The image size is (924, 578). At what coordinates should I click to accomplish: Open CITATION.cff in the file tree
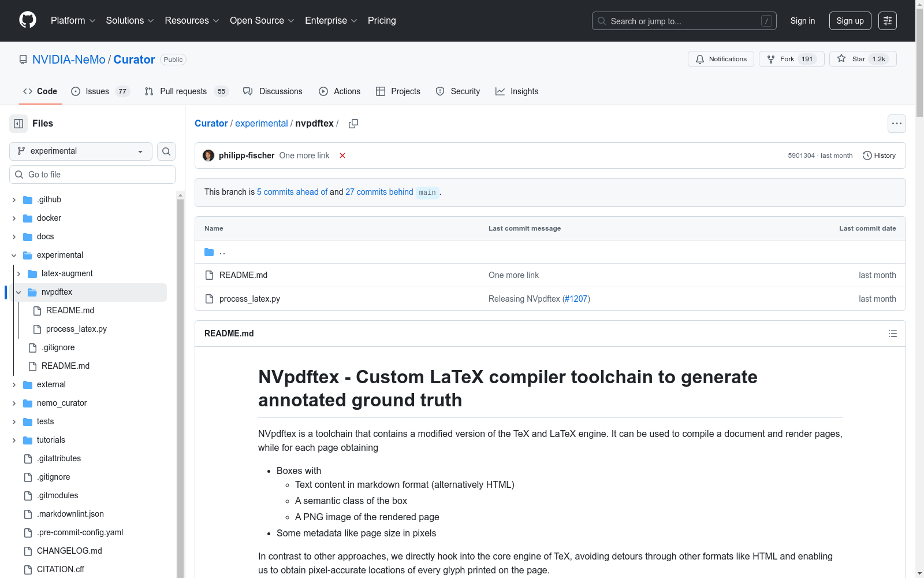(61, 570)
